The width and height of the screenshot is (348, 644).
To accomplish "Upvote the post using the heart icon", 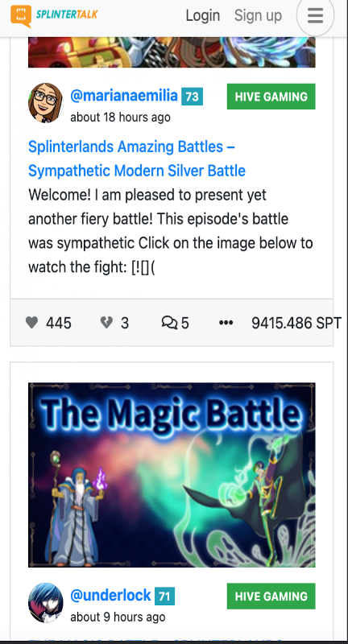I will [x=31, y=323].
